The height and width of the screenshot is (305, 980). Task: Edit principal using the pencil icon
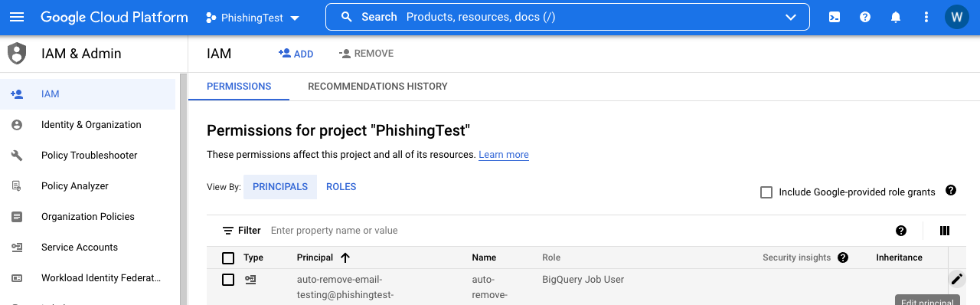click(x=957, y=279)
